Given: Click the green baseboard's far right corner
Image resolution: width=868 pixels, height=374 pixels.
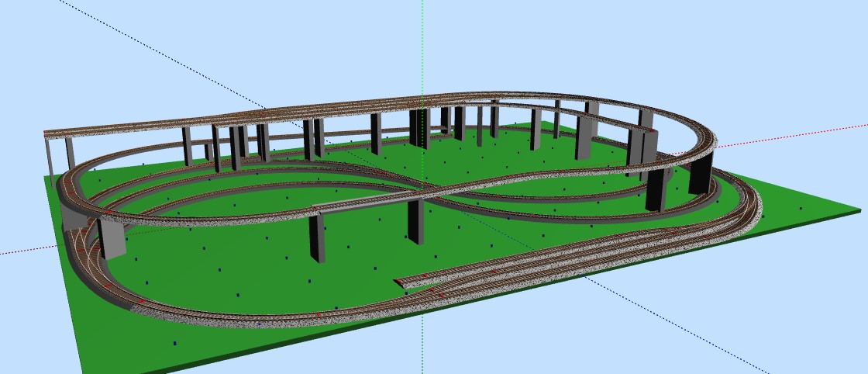Looking at the screenshot, I should [x=859, y=209].
